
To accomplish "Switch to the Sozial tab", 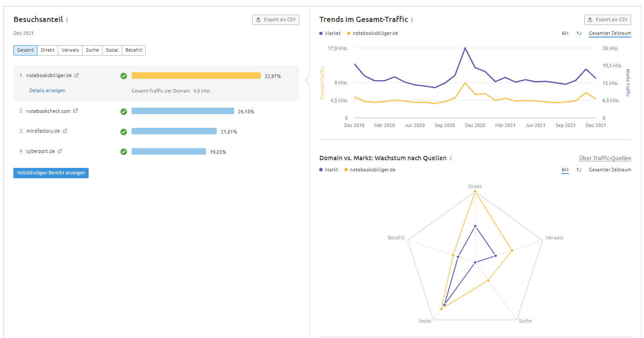I will 112,50.
